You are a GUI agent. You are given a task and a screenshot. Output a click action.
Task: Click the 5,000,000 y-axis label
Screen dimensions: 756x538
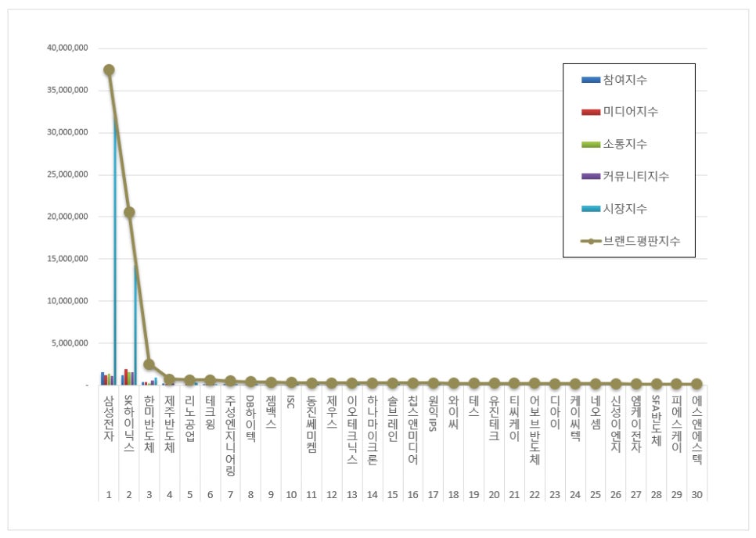tap(70, 343)
